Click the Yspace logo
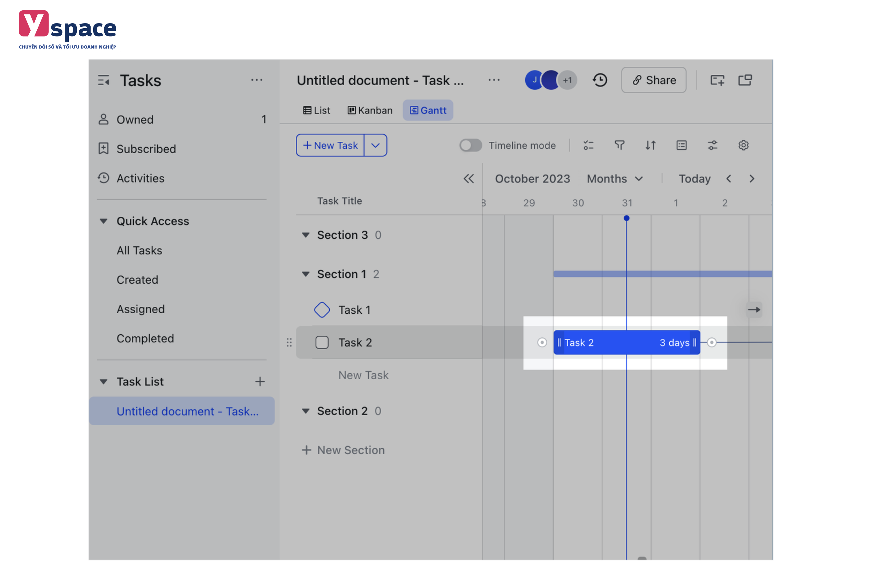 [68, 30]
